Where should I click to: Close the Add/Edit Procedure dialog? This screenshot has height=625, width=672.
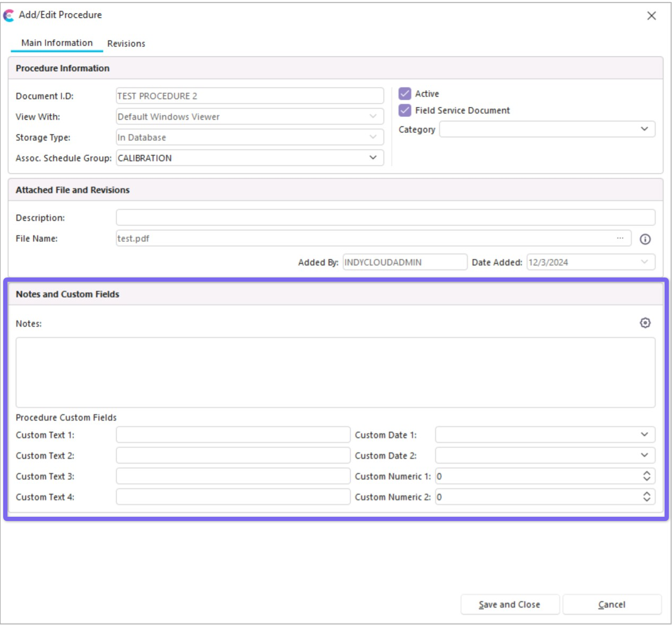point(651,16)
